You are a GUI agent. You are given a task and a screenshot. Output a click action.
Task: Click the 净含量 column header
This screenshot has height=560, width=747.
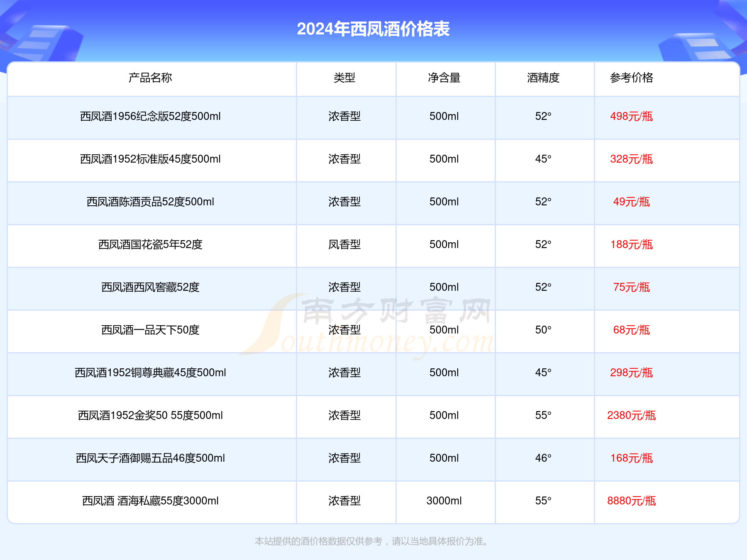click(444, 78)
